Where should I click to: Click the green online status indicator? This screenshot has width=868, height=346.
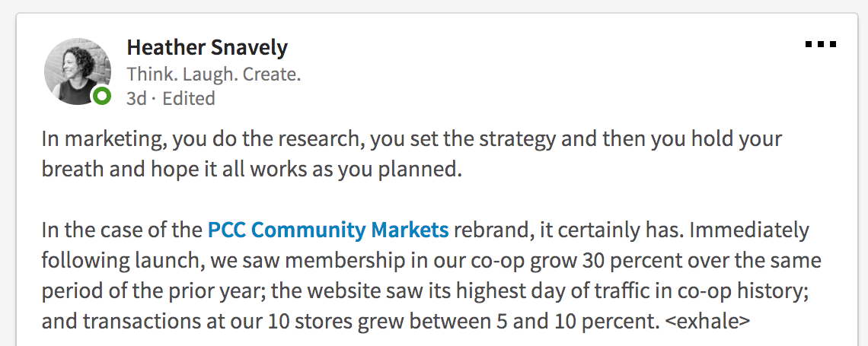pos(102,96)
